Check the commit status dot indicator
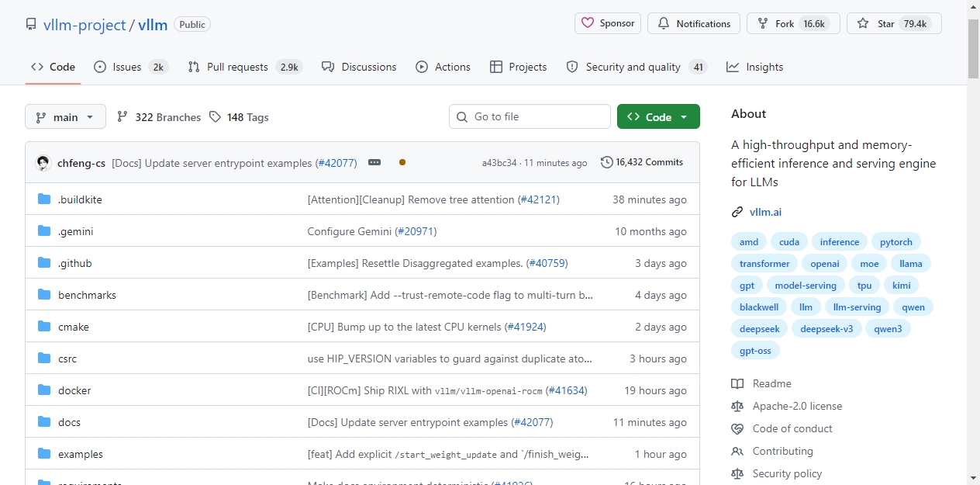The height and width of the screenshot is (485, 980). (402, 162)
